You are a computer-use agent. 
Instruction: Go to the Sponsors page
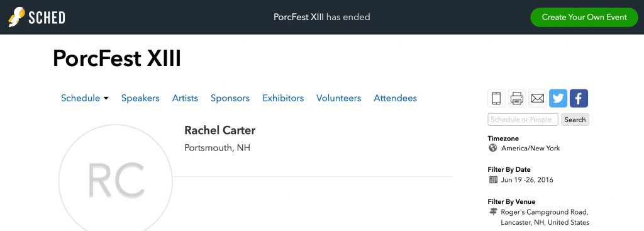pyautogui.click(x=230, y=98)
